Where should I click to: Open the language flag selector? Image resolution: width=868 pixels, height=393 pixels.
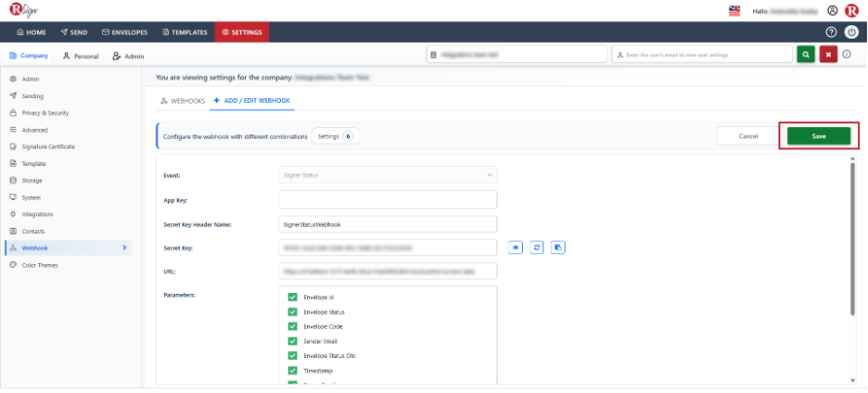coord(734,10)
